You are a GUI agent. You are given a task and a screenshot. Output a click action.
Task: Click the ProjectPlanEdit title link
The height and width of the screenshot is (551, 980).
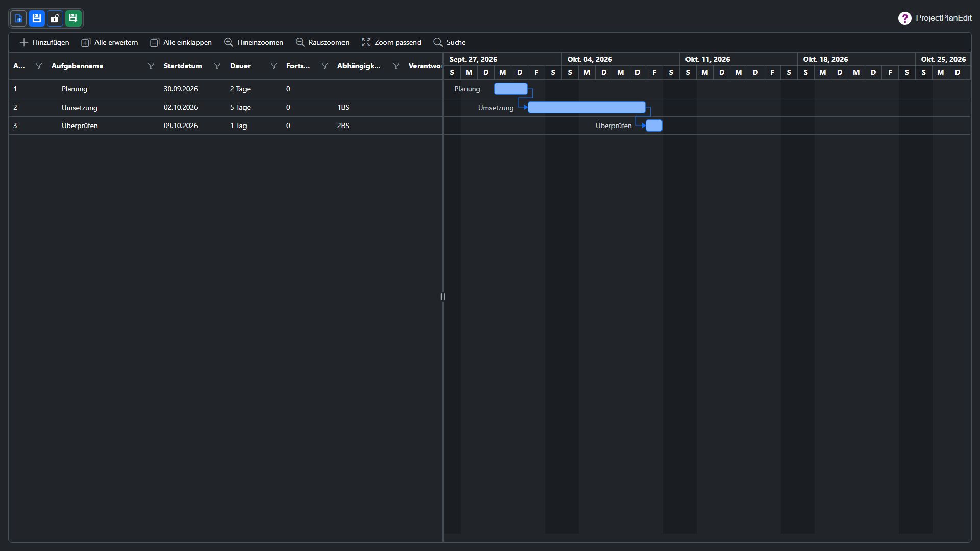[943, 18]
